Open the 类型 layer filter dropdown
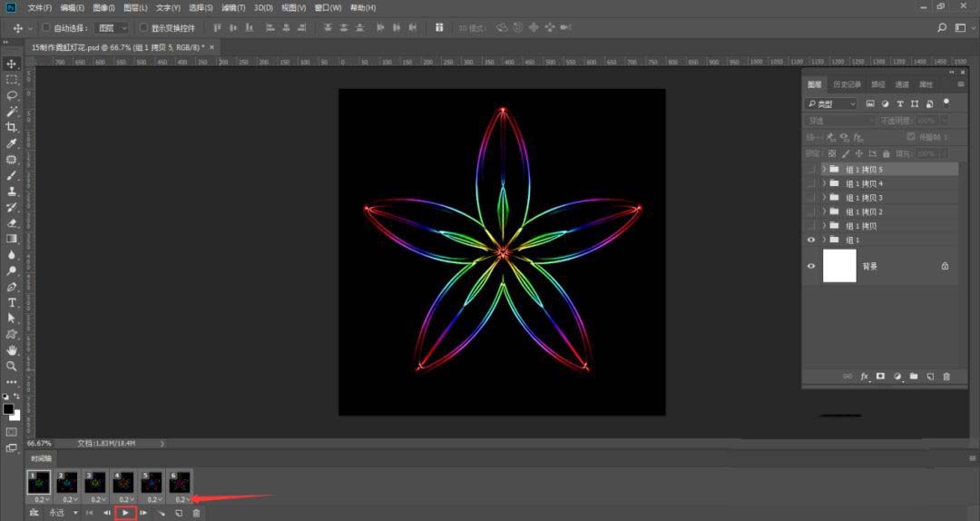980x521 pixels. 831,103
